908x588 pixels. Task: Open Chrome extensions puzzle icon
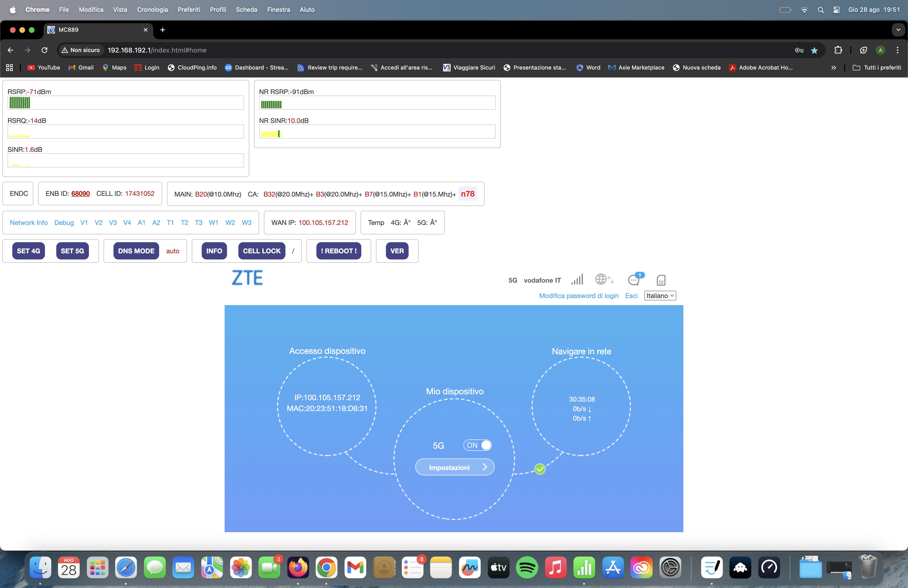[838, 50]
